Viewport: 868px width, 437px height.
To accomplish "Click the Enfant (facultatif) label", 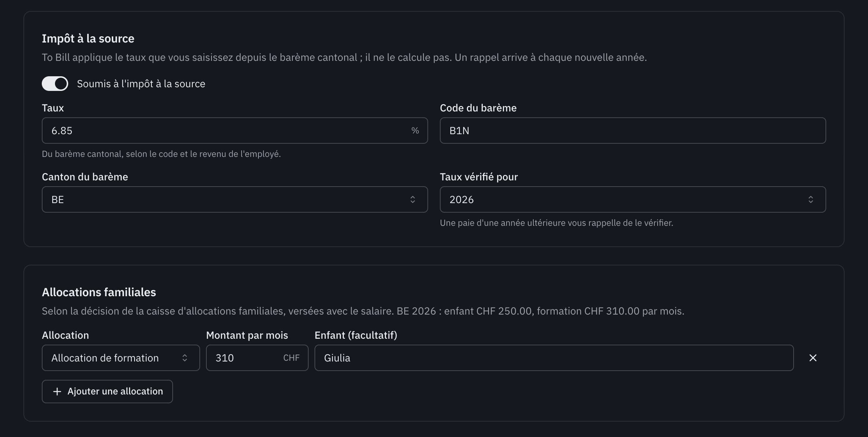I will pos(356,335).
